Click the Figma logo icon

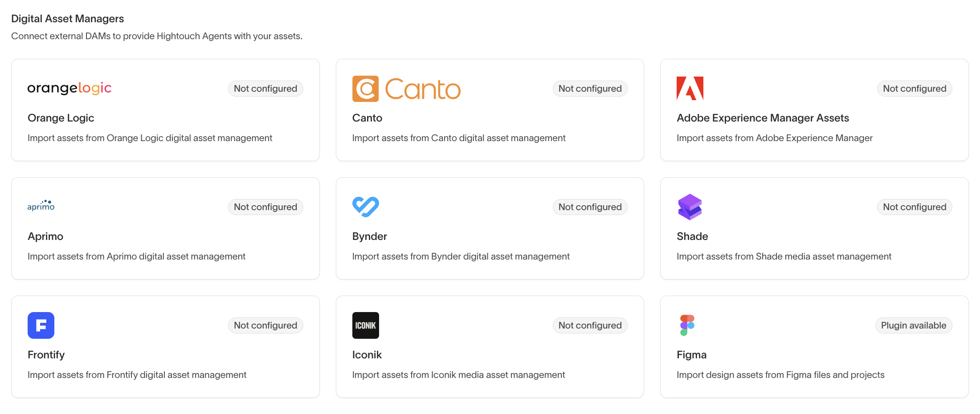(687, 325)
